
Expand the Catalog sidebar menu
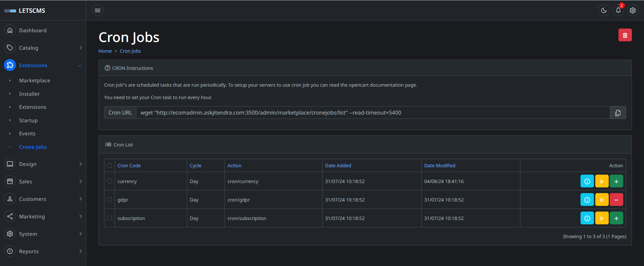pyautogui.click(x=43, y=48)
